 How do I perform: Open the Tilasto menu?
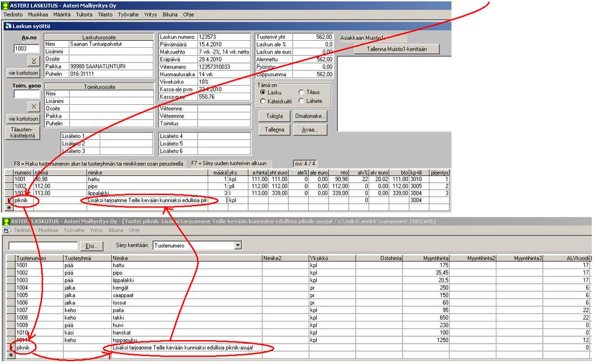click(105, 15)
